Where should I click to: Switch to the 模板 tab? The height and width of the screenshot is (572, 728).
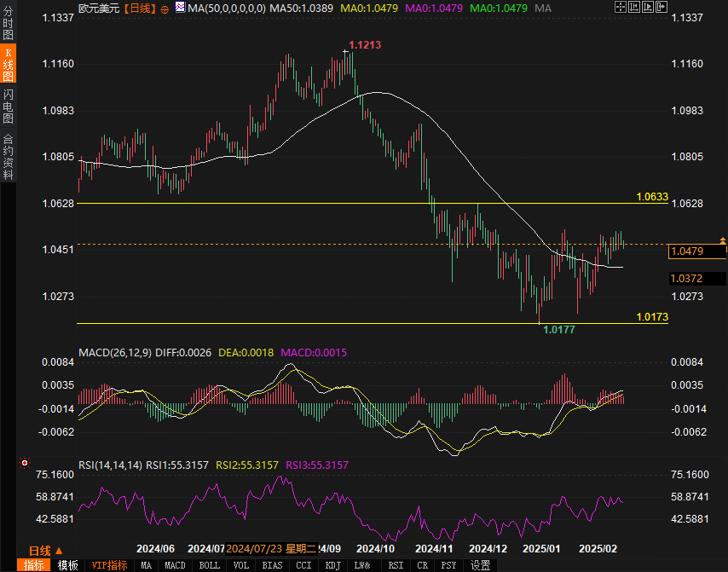click(68, 565)
